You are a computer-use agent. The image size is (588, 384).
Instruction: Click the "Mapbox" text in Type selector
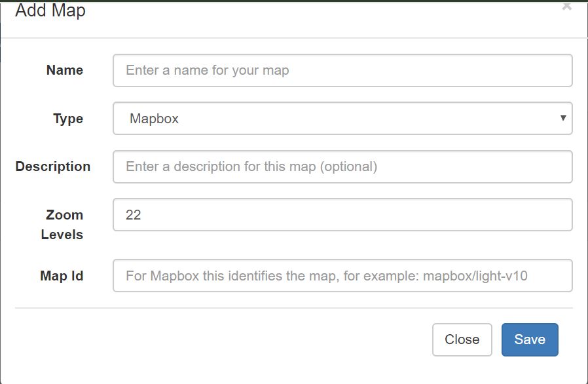pos(154,119)
